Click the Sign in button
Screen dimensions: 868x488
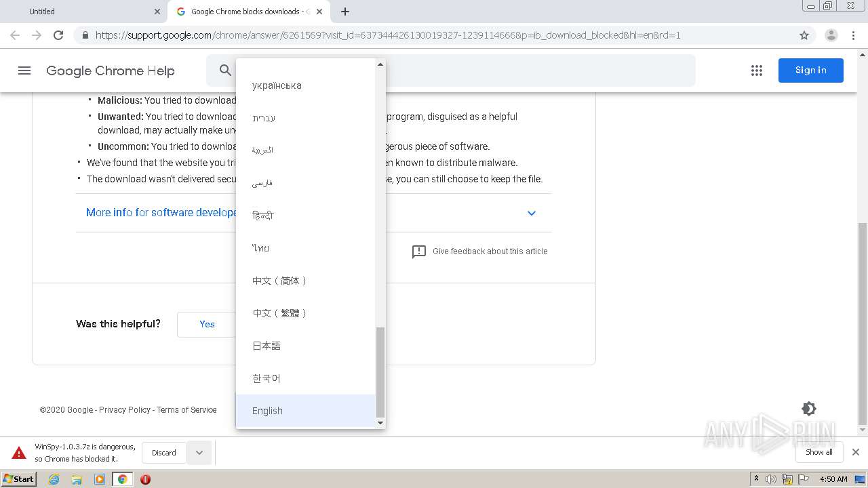pyautogui.click(x=811, y=70)
